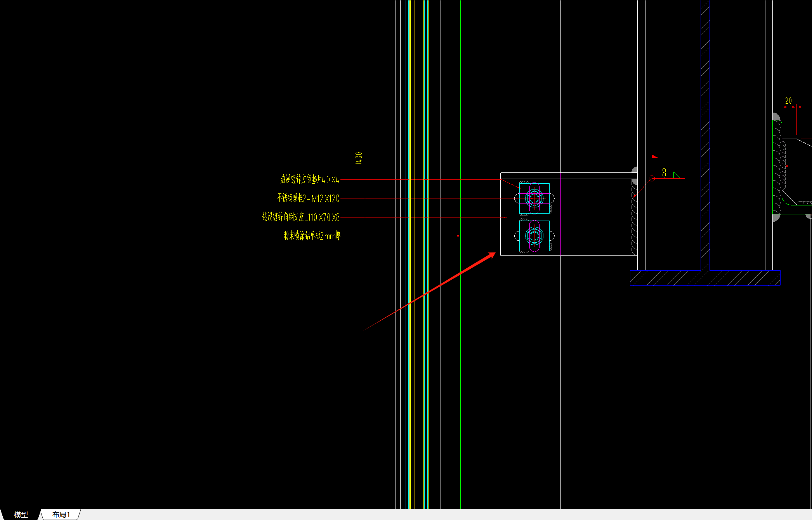Viewport: 812px width, 520px height.
Task: Select the 20 dimension value
Action: point(788,101)
